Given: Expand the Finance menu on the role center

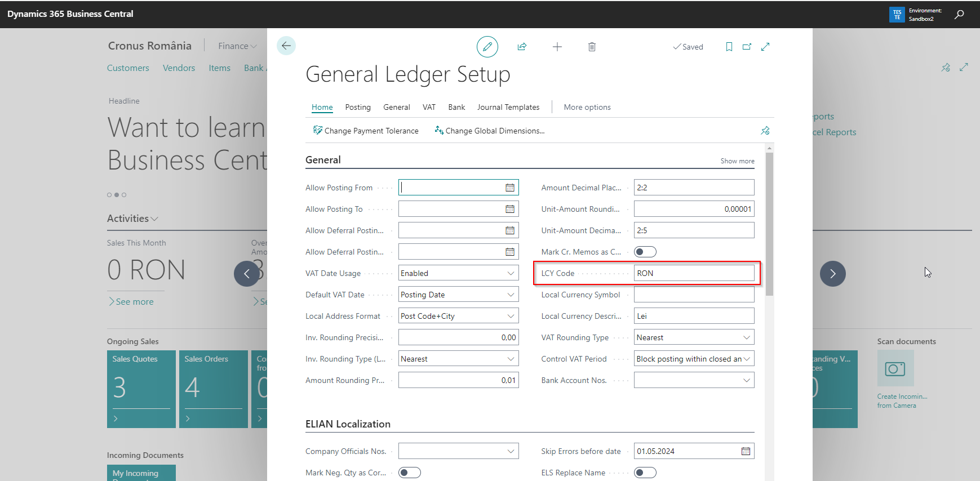Looking at the screenshot, I should click(x=237, y=46).
